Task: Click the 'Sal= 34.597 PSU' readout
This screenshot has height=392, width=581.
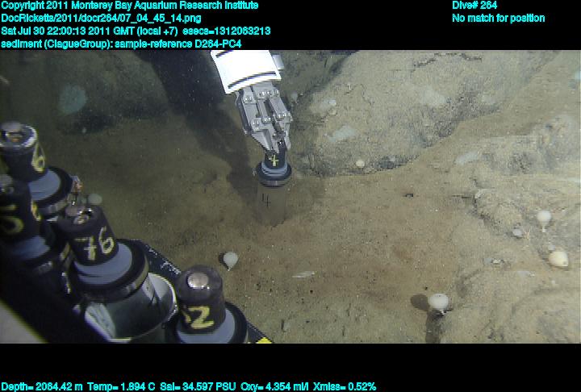Action: [x=198, y=386]
